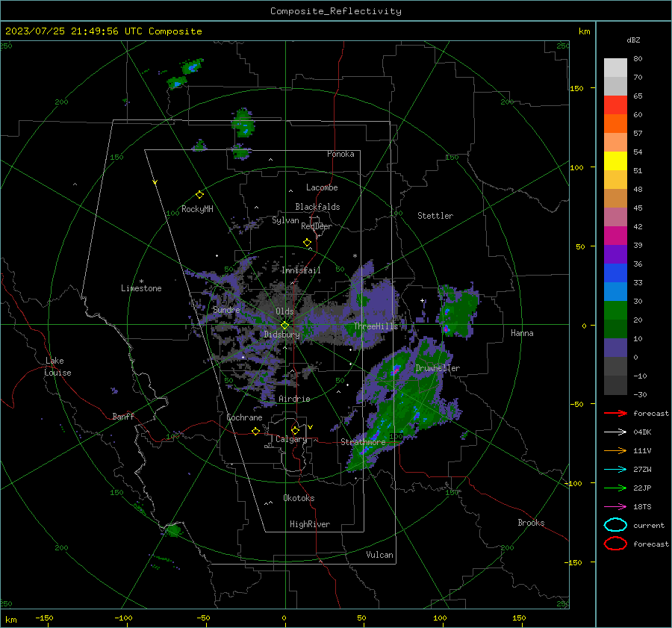Click the Vulcan city label
The height and width of the screenshot is (628, 672).
click(x=379, y=555)
